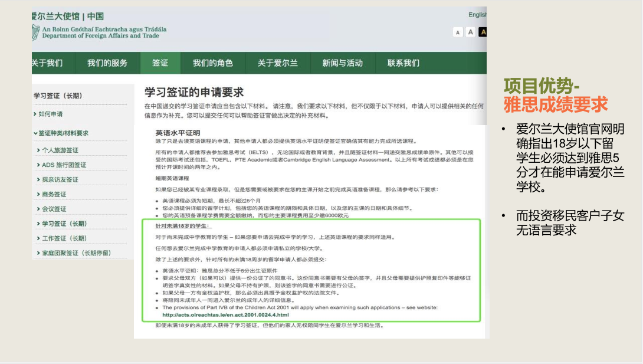Screen dimensions: 643x364
Task: Go to the 签证 navigation tab
Action: [x=160, y=63]
